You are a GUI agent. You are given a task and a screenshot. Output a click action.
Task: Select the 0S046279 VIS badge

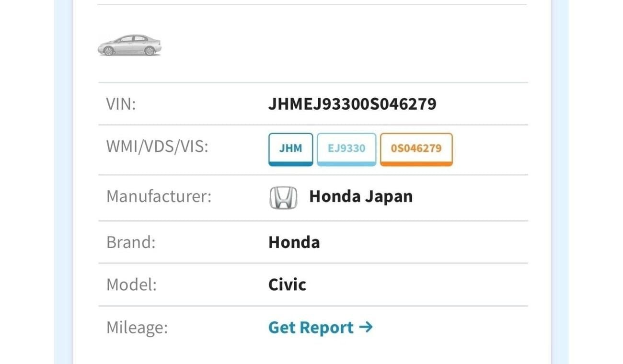[x=416, y=148]
